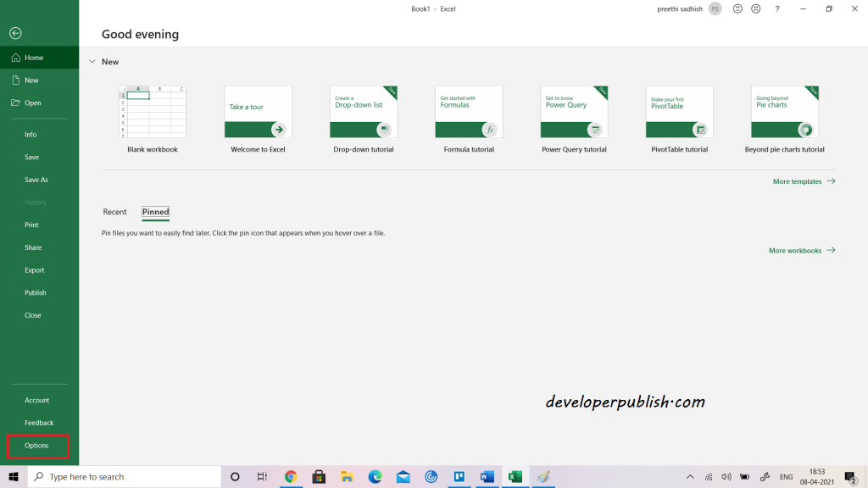Viewport: 868px width, 488px height.
Task: Click the PS account avatar in title bar
Action: pyautogui.click(x=715, y=8)
